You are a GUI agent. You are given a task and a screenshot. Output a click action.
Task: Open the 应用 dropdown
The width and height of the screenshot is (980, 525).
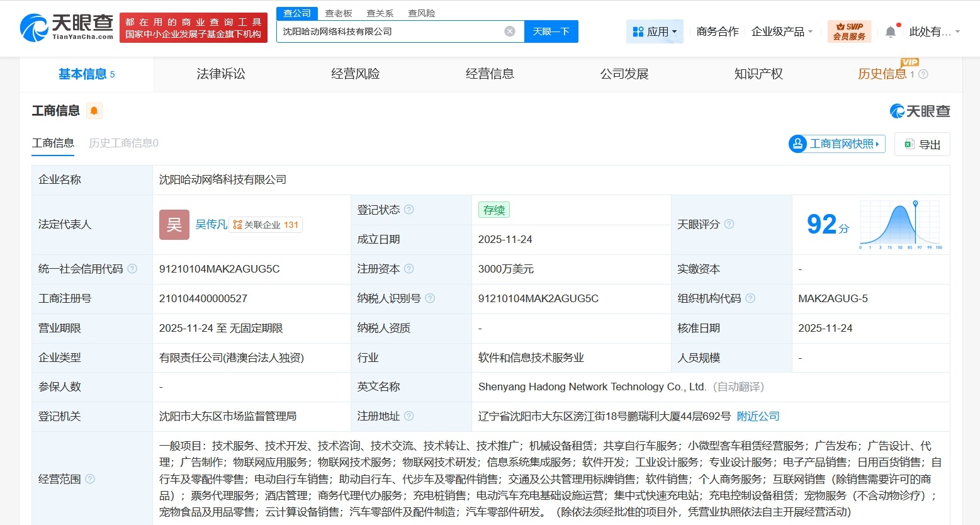point(655,31)
